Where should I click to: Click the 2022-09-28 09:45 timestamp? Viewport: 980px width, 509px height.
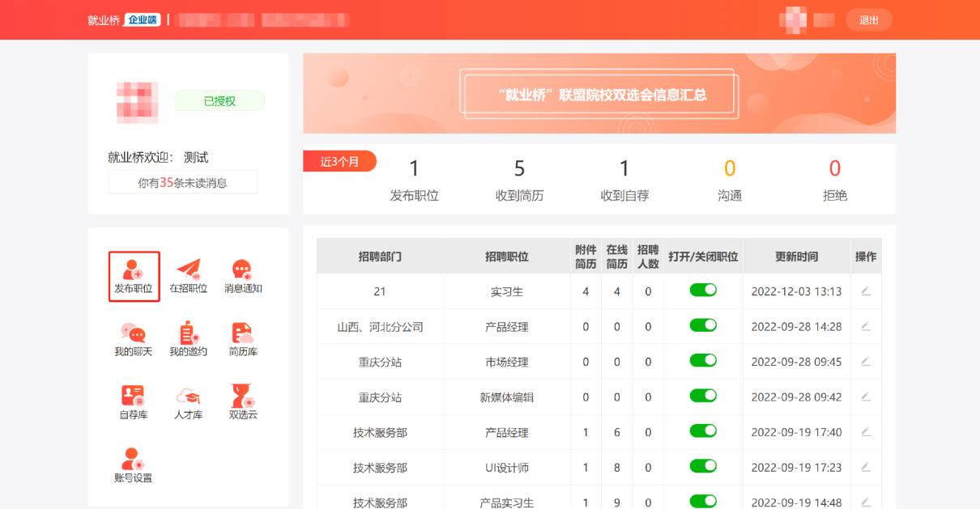click(x=797, y=362)
